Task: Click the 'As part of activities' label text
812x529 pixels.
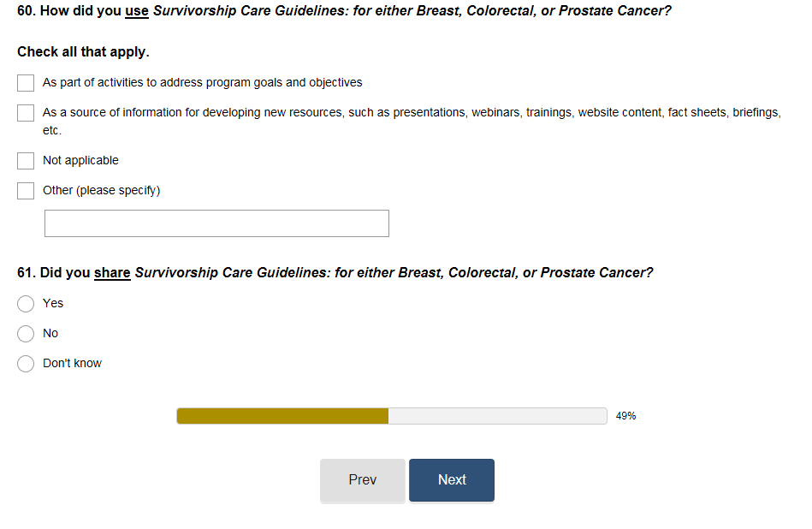Action: pos(202,83)
